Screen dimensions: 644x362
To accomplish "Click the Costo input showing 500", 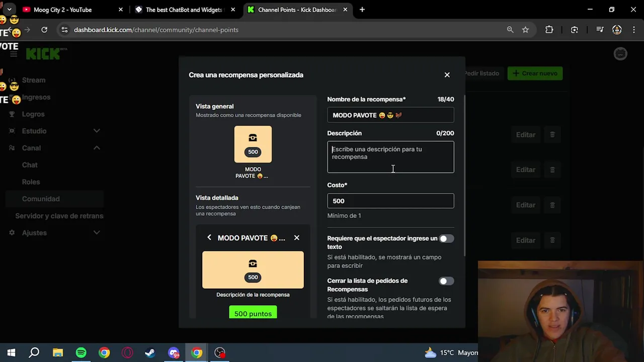I will click(390, 201).
